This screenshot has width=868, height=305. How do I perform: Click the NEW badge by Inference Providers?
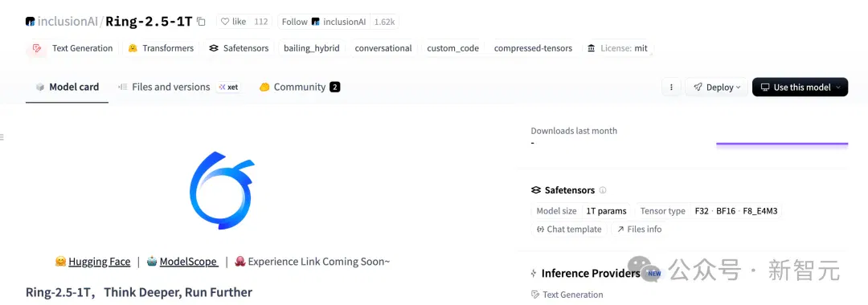pyautogui.click(x=654, y=274)
